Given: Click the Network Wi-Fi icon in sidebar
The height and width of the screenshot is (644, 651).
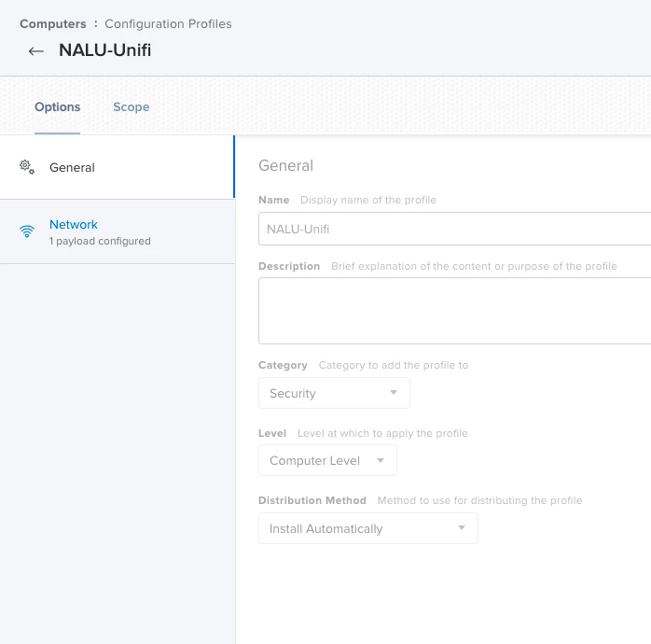Looking at the screenshot, I should click(x=27, y=231).
